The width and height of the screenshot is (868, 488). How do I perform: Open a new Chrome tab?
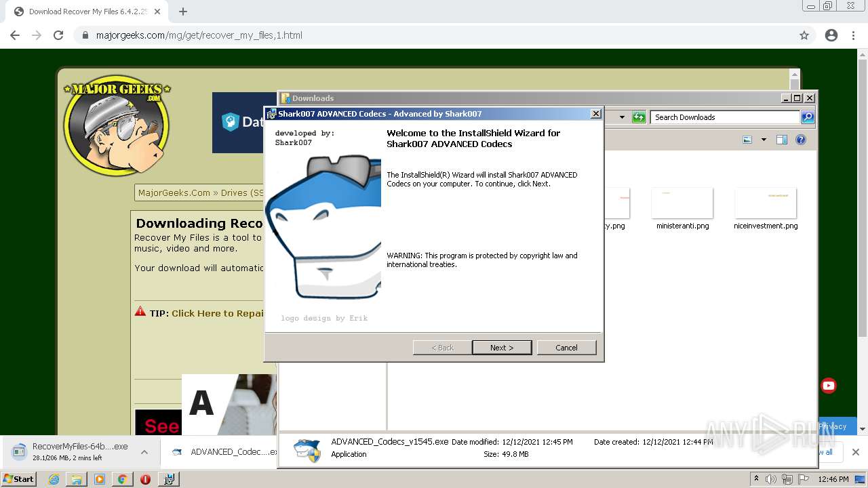[x=182, y=12]
